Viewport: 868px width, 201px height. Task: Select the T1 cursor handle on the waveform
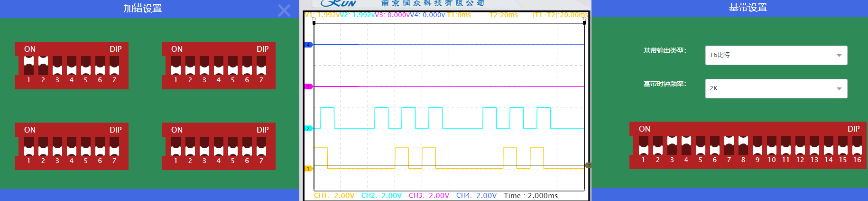tap(314, 21)
